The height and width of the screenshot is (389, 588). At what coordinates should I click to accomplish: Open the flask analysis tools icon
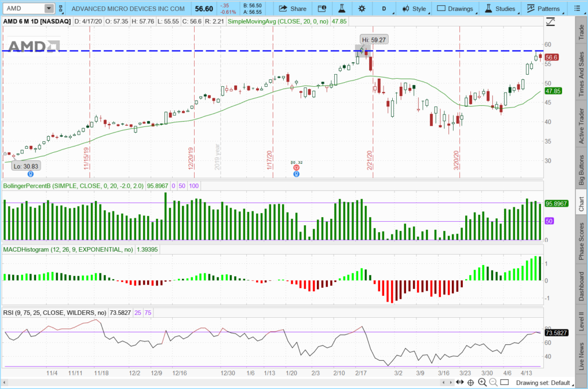[x=342, y=8]
